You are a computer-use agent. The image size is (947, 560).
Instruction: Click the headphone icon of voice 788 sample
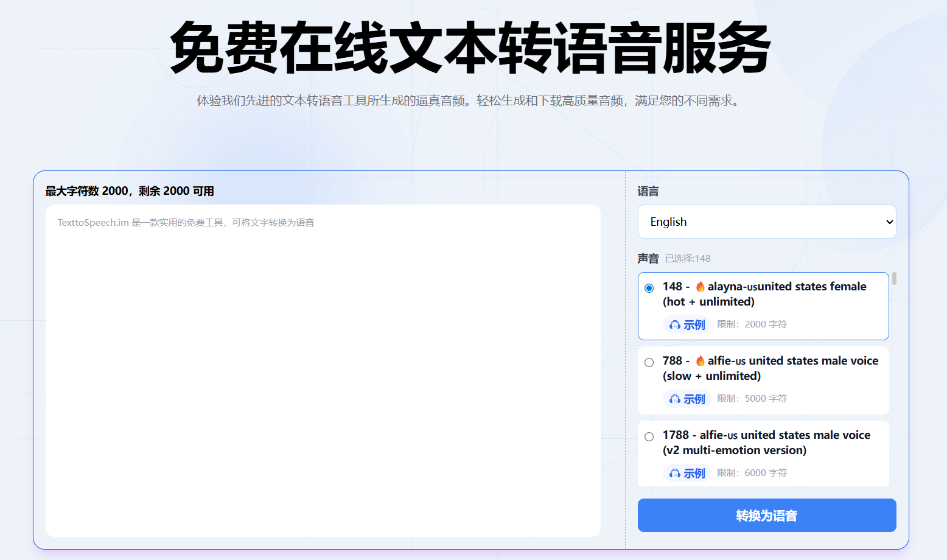point(674,399)
